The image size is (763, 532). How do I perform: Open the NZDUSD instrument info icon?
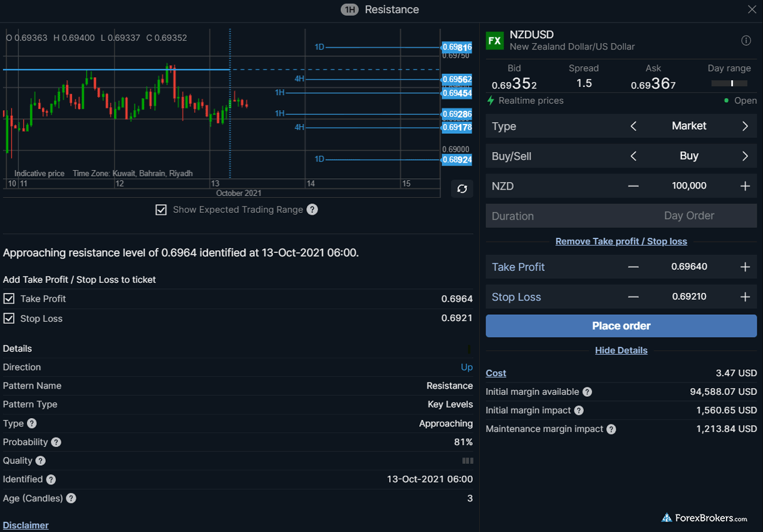click(x=745, y=41)
